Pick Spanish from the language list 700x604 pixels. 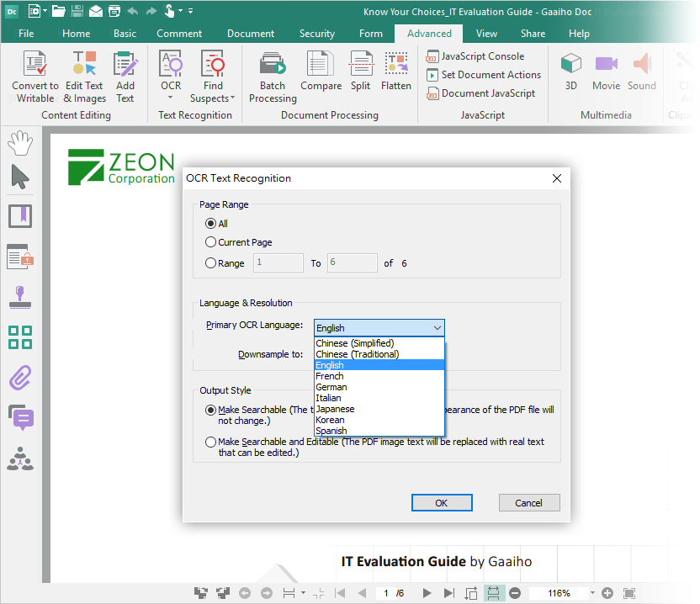coord(379,431)
